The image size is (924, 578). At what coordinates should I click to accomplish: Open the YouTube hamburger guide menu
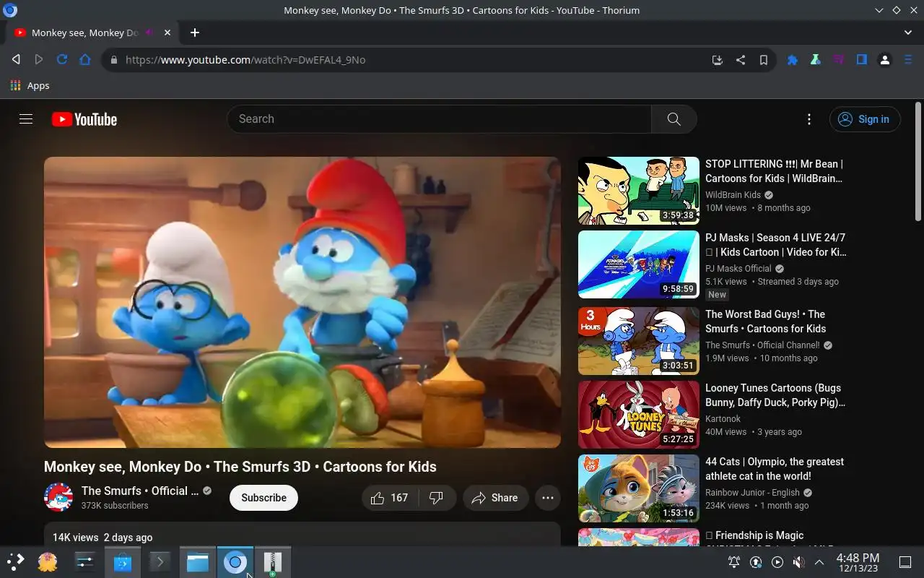(26, 119)
